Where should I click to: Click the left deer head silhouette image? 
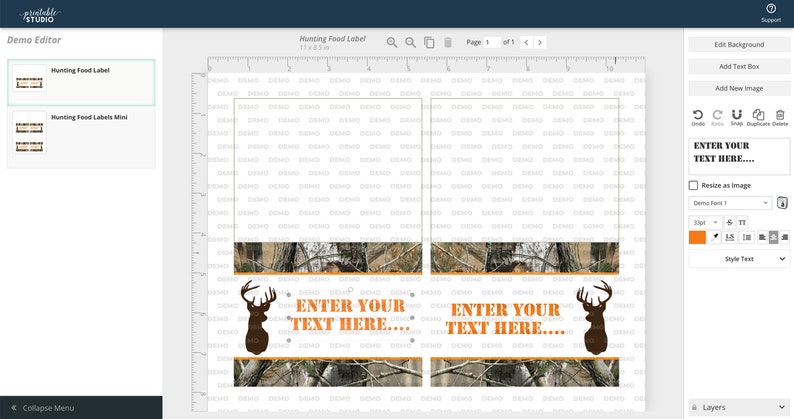click(258, 317)
